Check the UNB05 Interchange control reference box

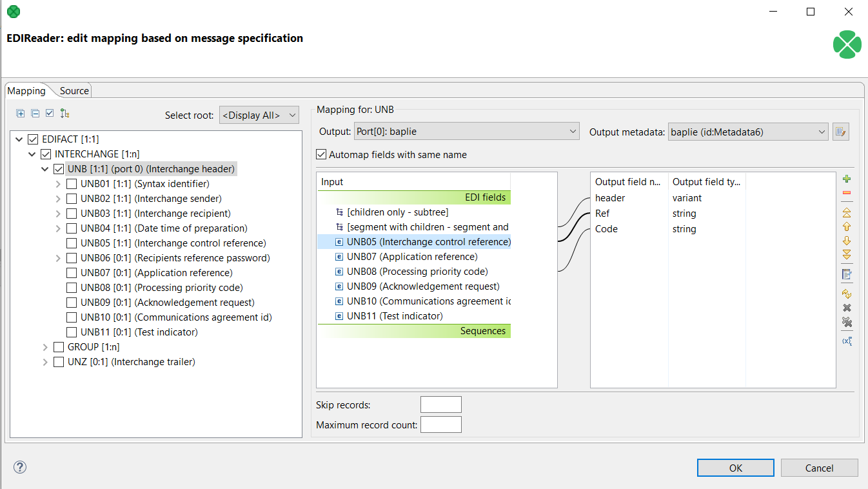pos(72,243)
